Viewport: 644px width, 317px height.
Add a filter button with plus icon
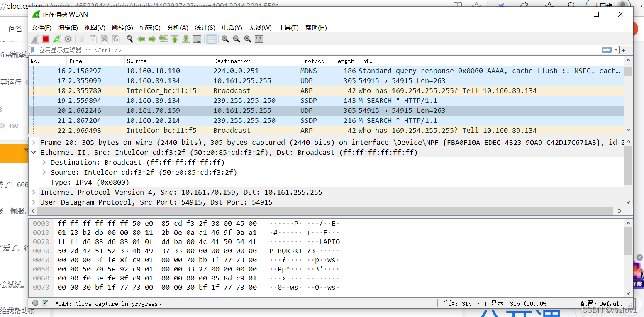pyautogui.click(x=624, y=50)
